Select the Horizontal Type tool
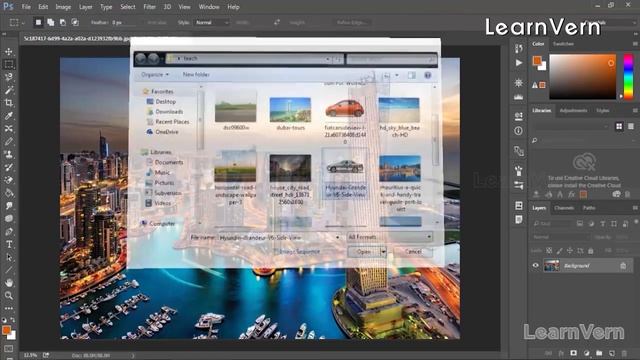 (x=9, y=244)
